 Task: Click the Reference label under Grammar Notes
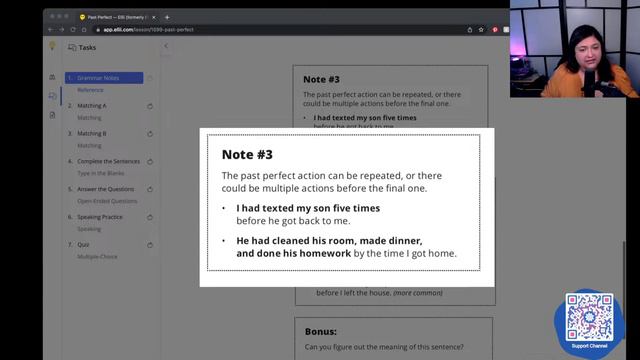click(90, 90)
